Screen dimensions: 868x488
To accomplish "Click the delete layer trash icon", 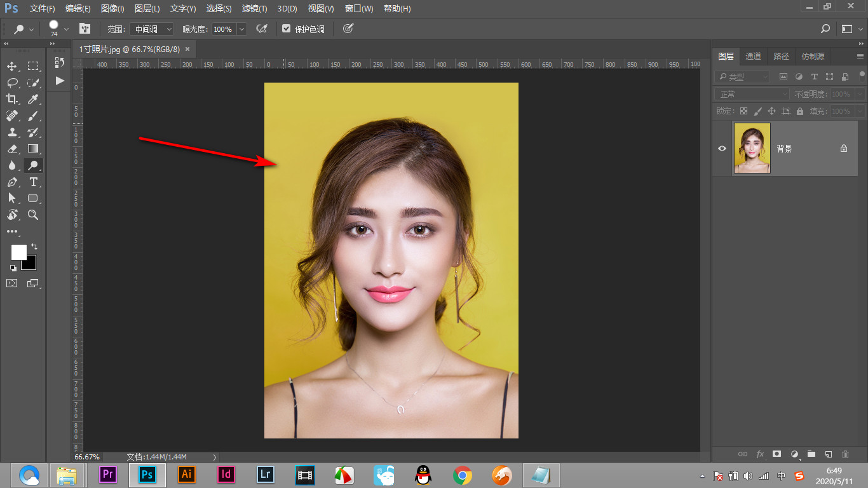I will 845,454.
